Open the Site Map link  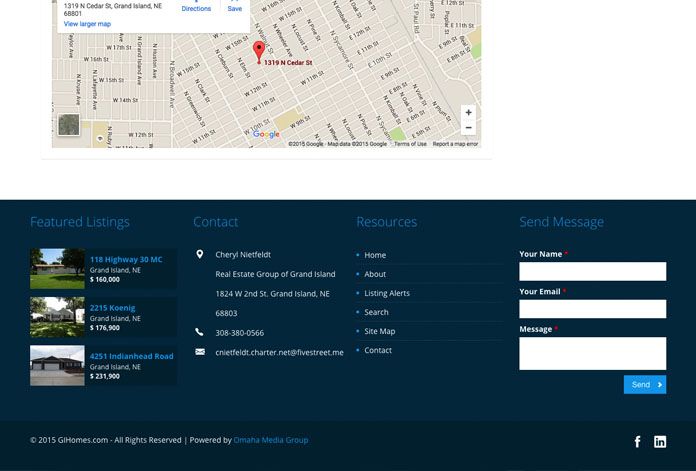(x=380, y=331)
